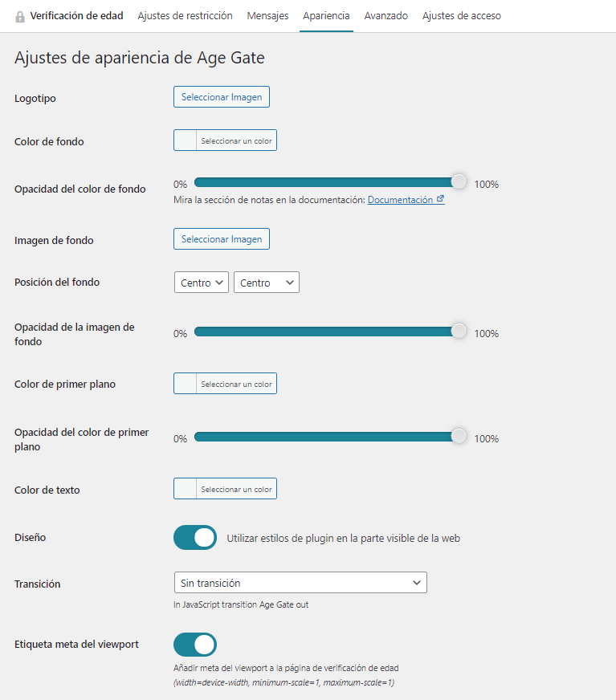Click the Color de primer plano swatch
This screenshot has height=700, width=616.
click(186, 384)
